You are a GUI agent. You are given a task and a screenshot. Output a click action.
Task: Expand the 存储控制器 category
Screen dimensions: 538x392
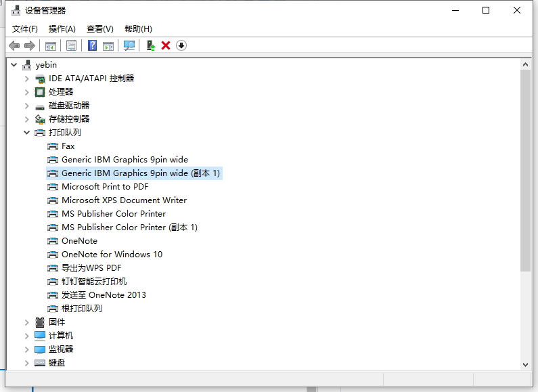[x=27, y=119]
